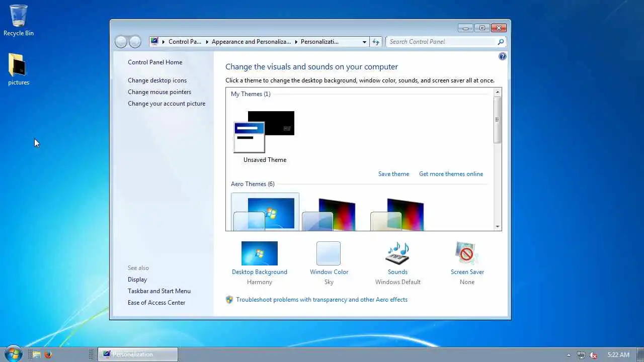
Task: Open the Start menu orb
Action: [x=13, y=354]
